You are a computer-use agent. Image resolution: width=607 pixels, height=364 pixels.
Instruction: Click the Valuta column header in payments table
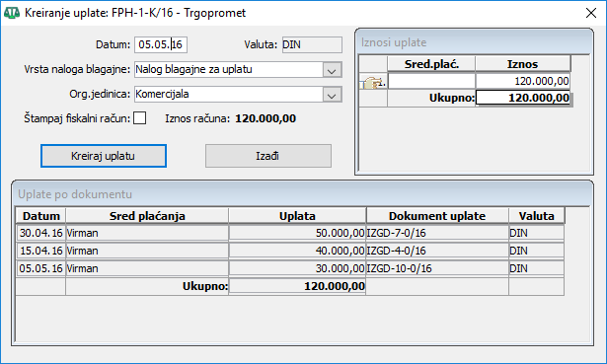coord(537,216)
